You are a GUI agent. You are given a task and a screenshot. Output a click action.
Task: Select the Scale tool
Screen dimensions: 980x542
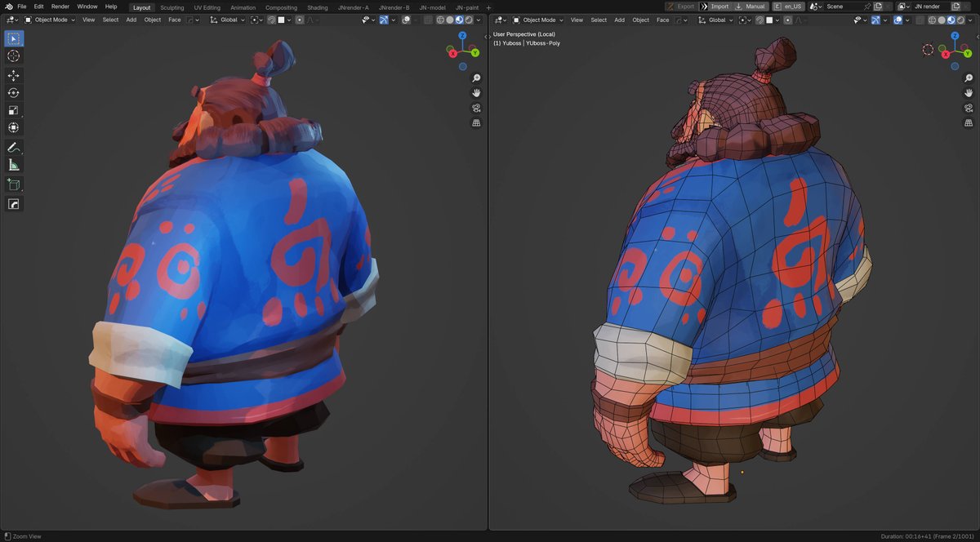pos(13,110)
